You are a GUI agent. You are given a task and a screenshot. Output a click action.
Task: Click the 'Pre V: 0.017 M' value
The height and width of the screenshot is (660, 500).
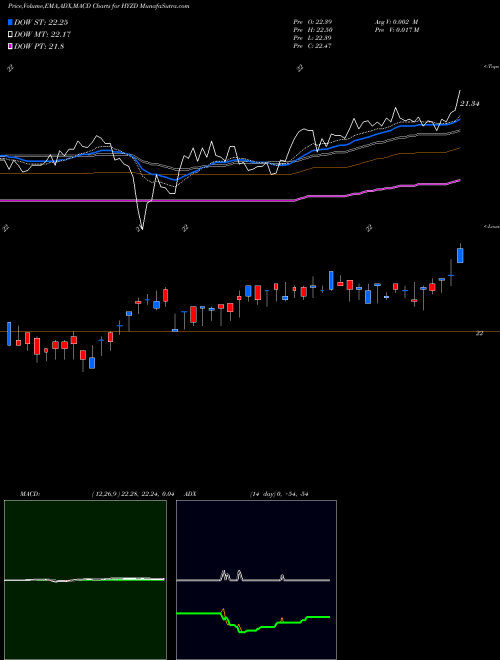tap(396, 29)
